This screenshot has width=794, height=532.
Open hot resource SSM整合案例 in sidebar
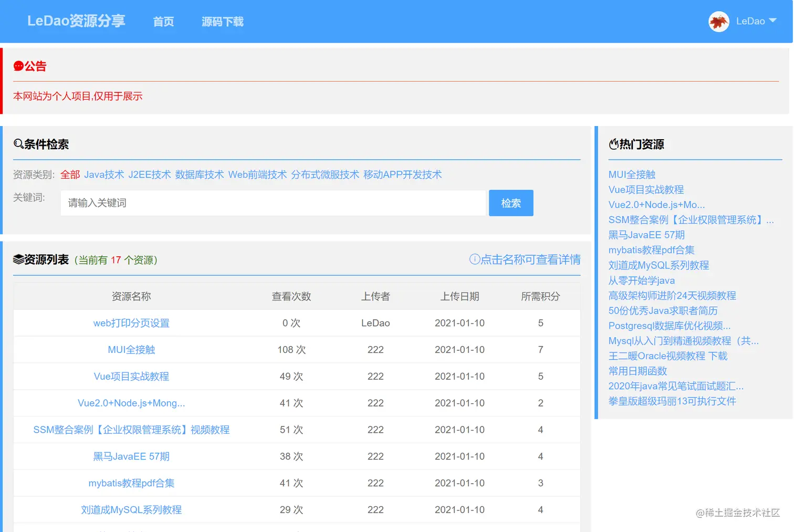[x=691, y=220]
